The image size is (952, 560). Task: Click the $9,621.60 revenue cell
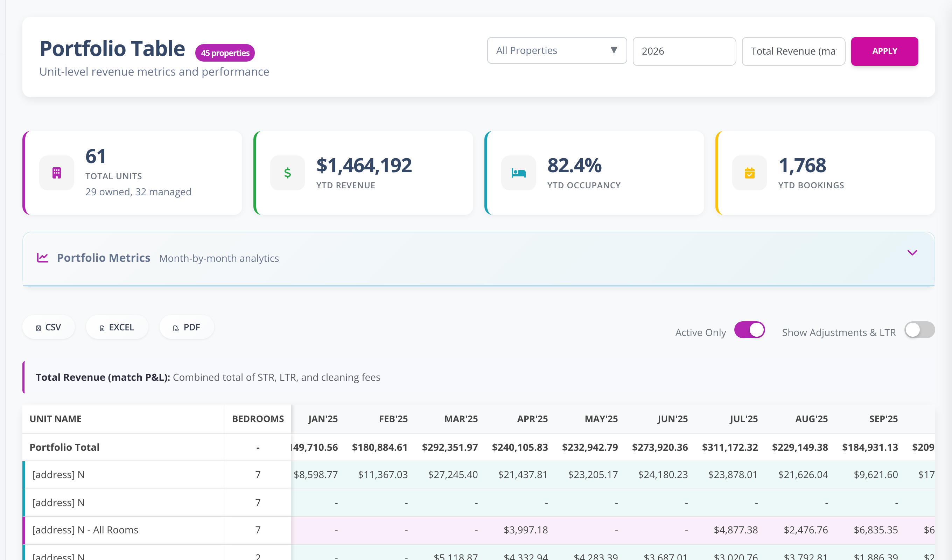coord(876,475)
